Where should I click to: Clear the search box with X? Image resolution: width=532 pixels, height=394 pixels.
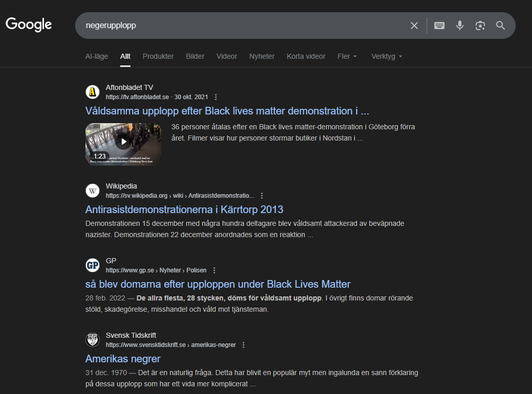414,26
